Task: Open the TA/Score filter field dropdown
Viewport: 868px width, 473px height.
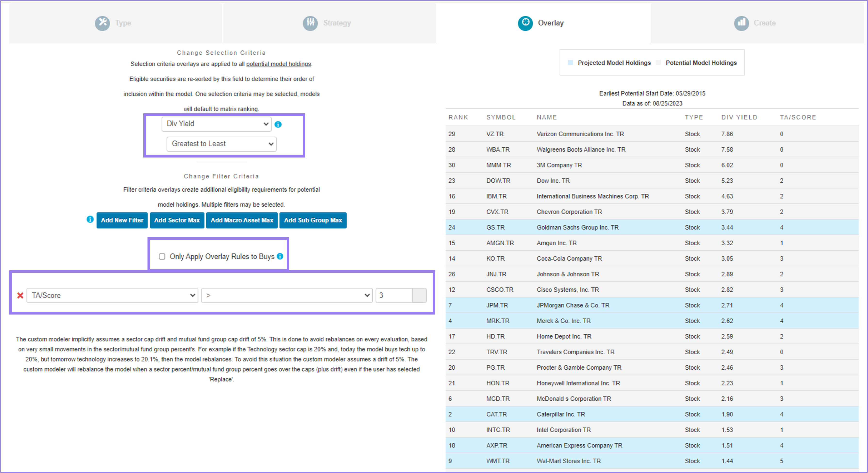Action: tap(113, 295)
